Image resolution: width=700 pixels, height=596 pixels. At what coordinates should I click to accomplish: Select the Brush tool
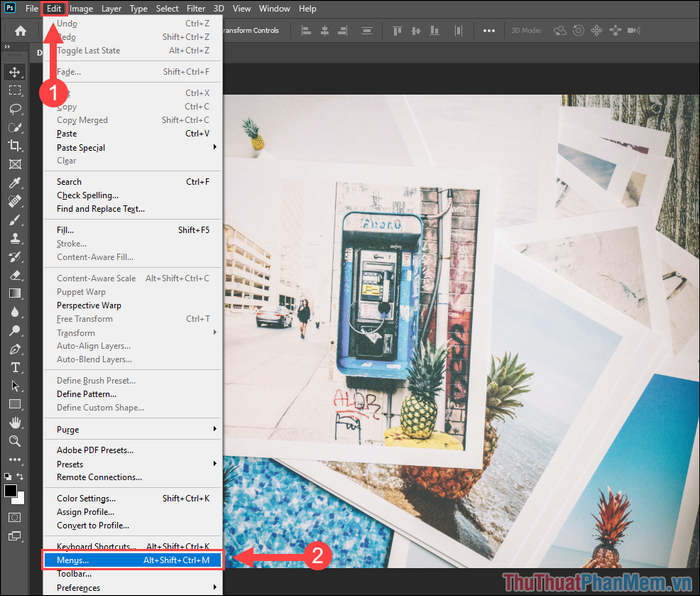pos(15,219)
